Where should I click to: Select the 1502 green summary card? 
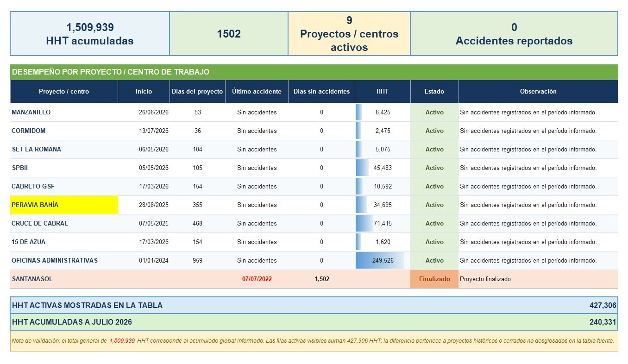[x=229, y=34]
